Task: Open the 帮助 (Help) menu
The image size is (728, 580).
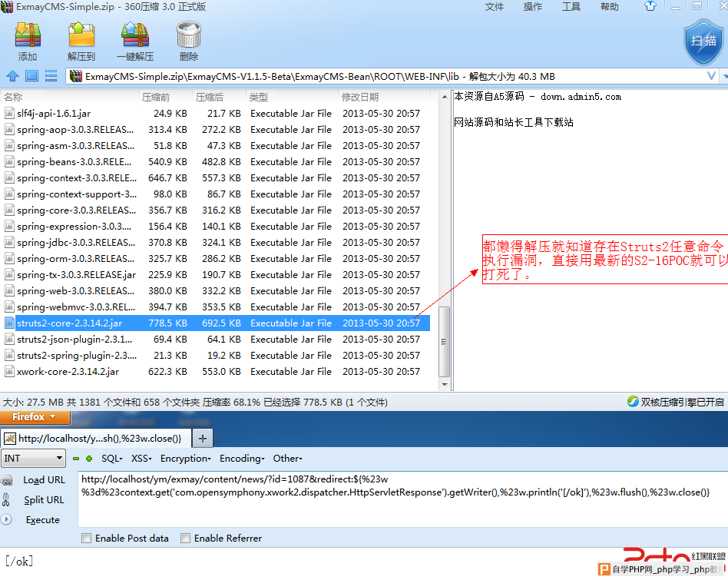Action: point(610,6)
